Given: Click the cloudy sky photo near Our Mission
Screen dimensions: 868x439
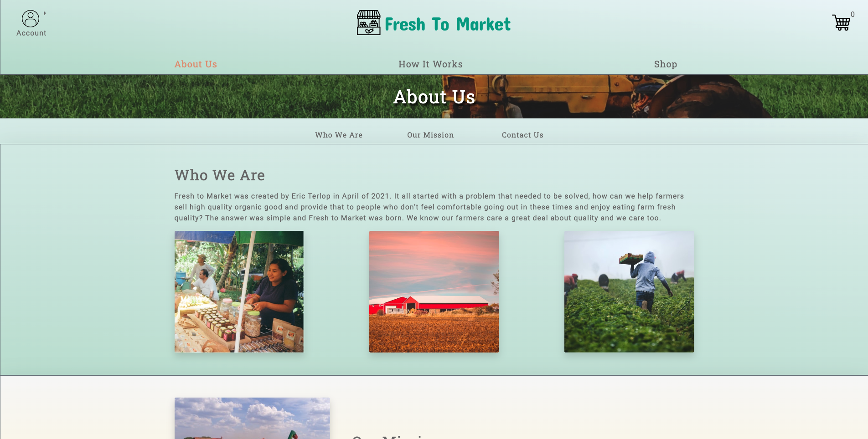Looking at the screenshot, I should tap(252, 418).
